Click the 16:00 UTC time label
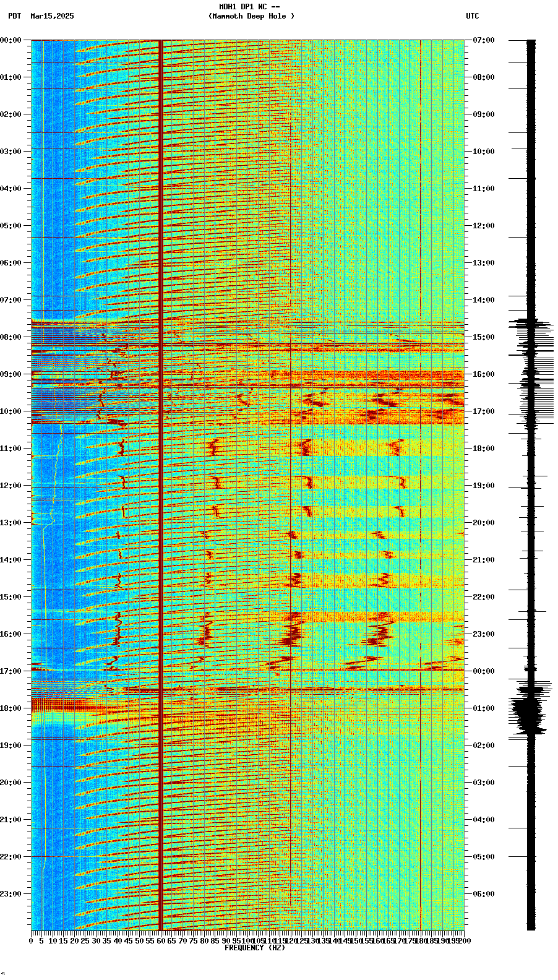The width and height of the screenshot is (558, 980). click(484, 374)
